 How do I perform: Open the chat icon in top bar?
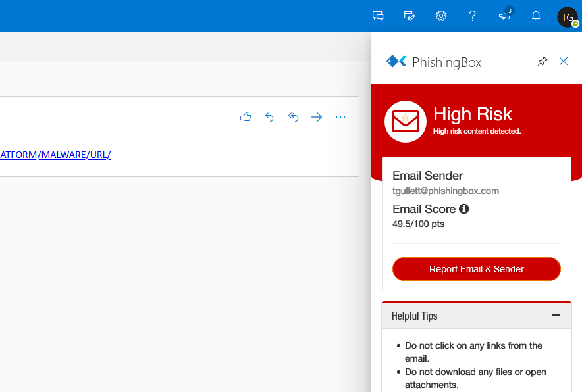[378, 16]
